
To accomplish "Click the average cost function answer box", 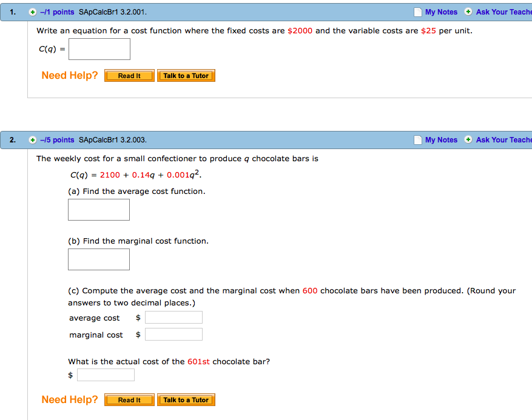I will coord(98,209).
